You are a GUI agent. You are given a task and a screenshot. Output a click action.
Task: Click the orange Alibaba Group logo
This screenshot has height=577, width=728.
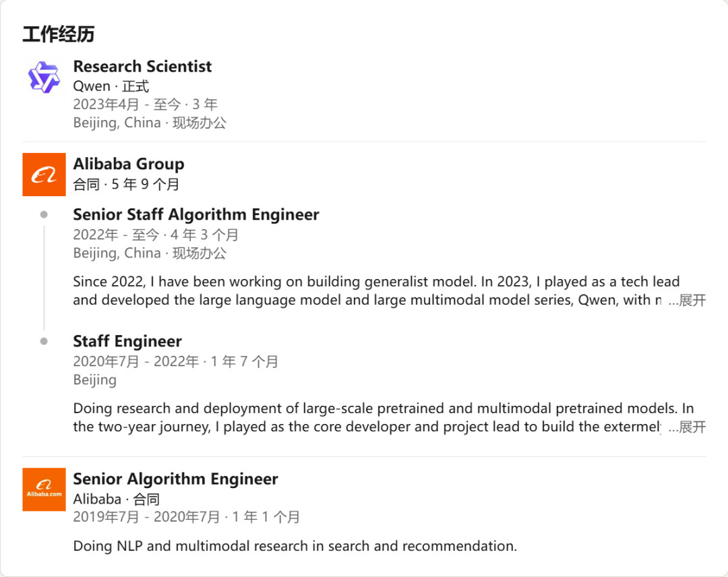[44, 175]
